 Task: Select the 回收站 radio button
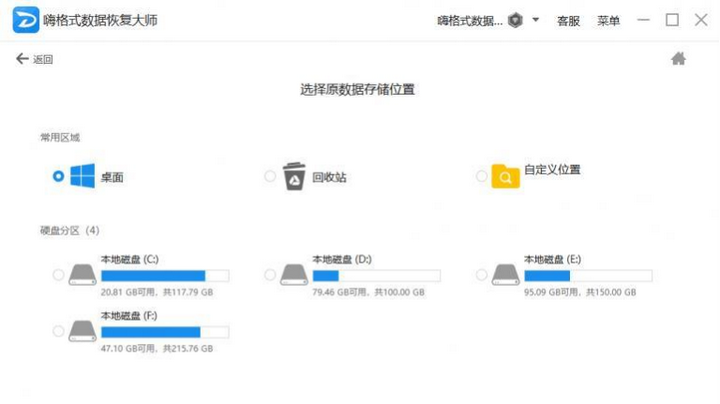pyautogui.click(x=270, y=176)
